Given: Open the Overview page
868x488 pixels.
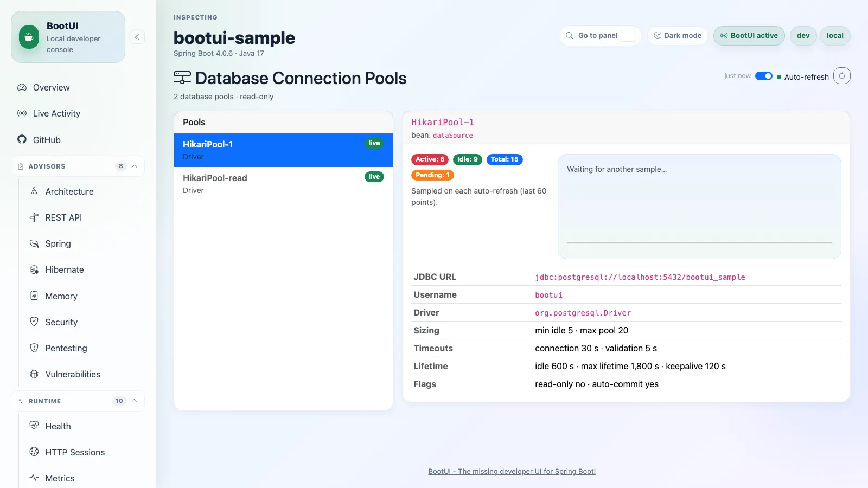Looking at the screenshot, I should tap(78, 87).
